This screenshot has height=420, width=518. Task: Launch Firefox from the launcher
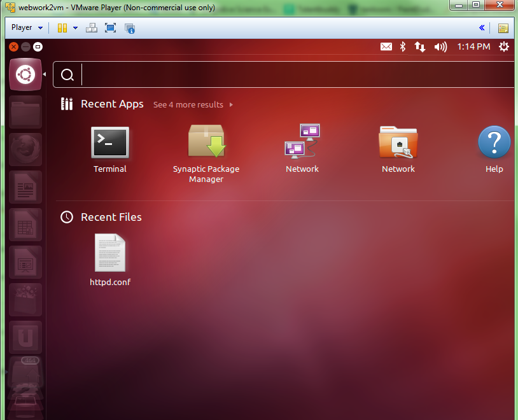click(x=25, y=150)
